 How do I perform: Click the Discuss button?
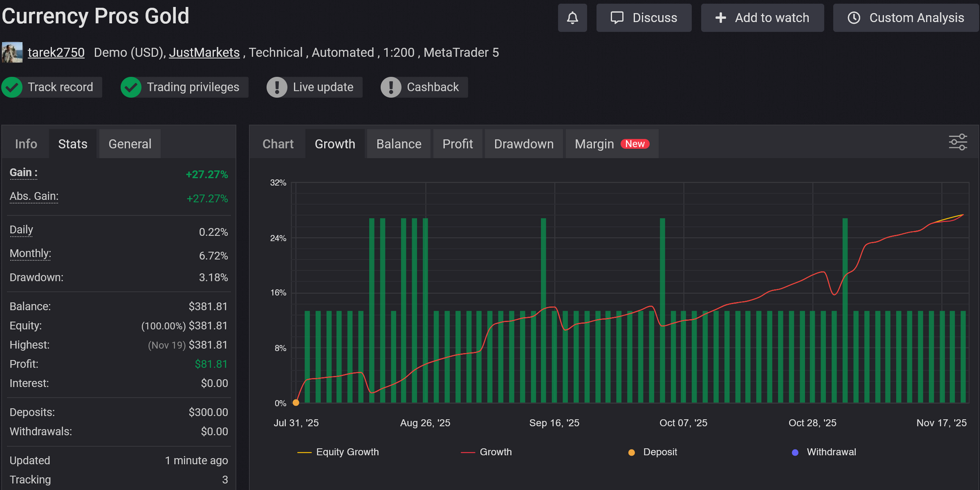click(644, 18)
